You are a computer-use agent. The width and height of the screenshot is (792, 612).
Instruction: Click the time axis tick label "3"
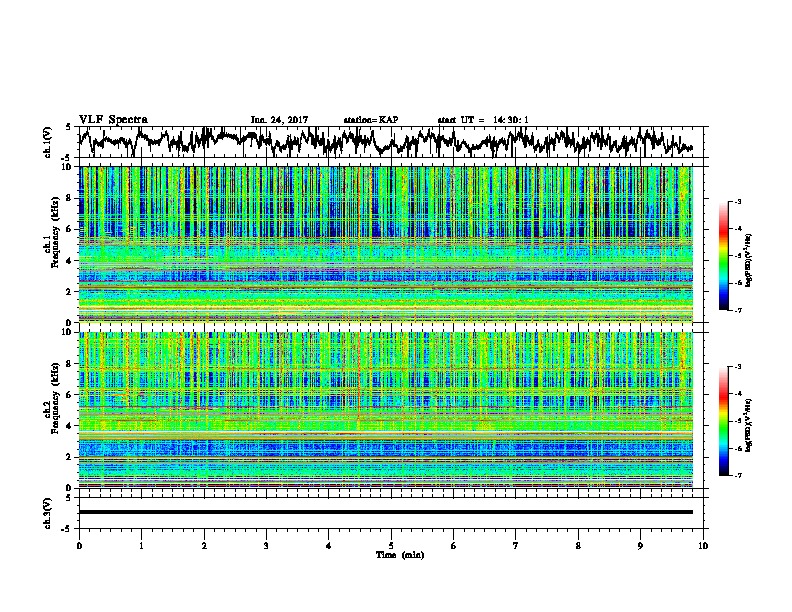[266, 546]
